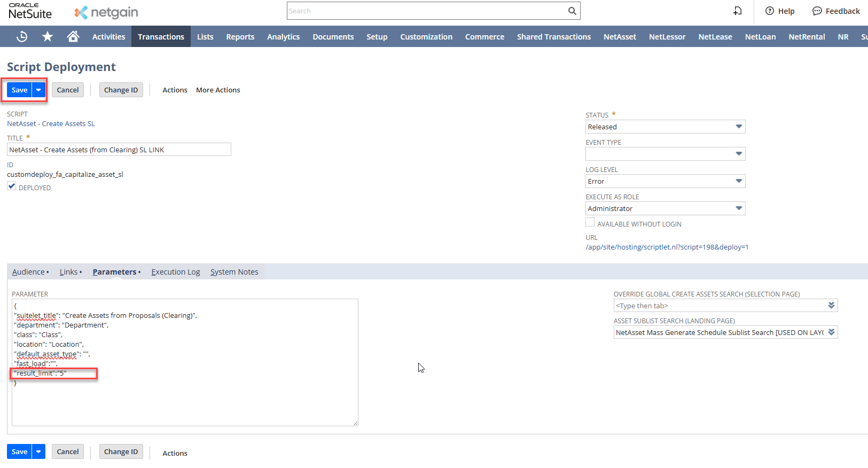Viewport: 868px width, 468px height.
Task: Uncheck the Deployed checkbox
Action: [x=12, y=186]
